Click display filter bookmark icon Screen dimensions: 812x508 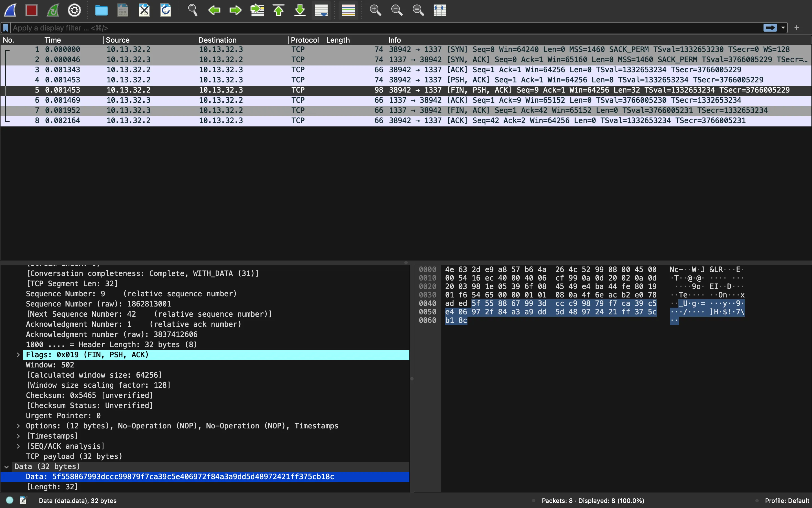(x=6, y=28)
